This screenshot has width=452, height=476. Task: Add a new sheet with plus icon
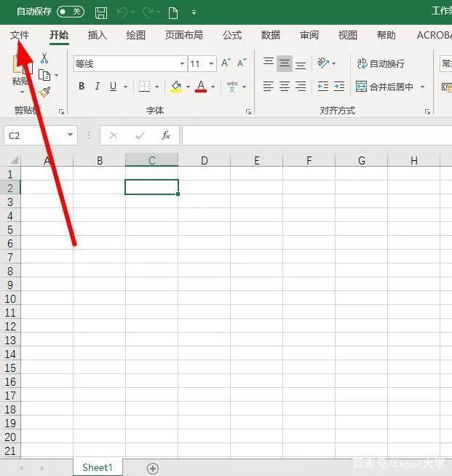coord(152,468)
